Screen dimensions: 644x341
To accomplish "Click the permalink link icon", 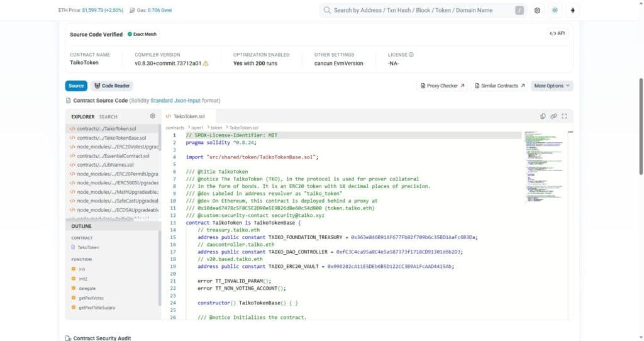I will (553, 116).
